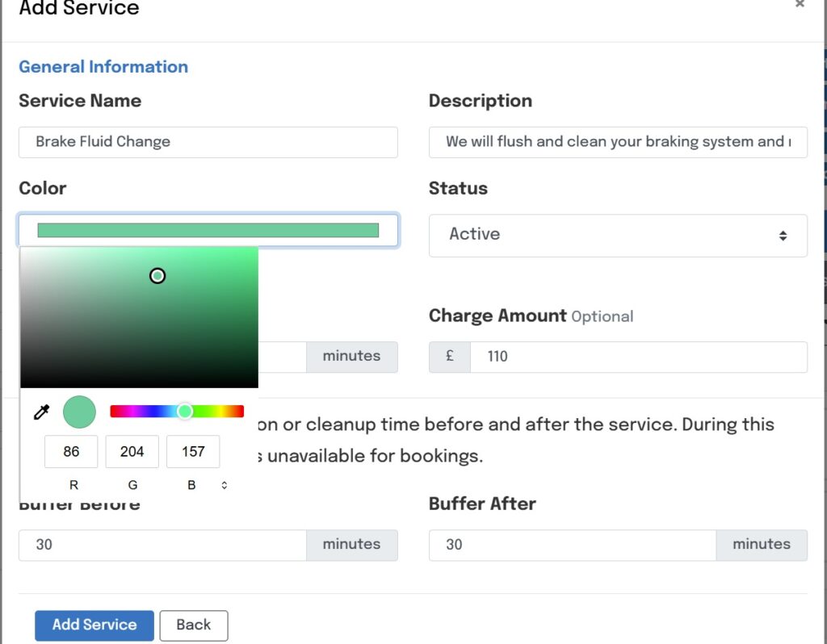Click the Description text field
Screen dimensions: 827x644
[x=618, y=142]
